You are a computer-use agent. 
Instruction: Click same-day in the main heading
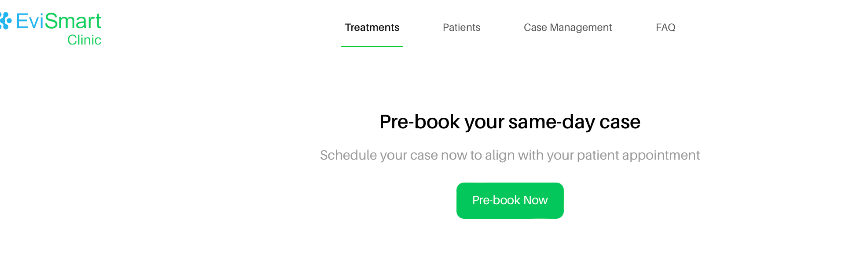click(552, 122)
